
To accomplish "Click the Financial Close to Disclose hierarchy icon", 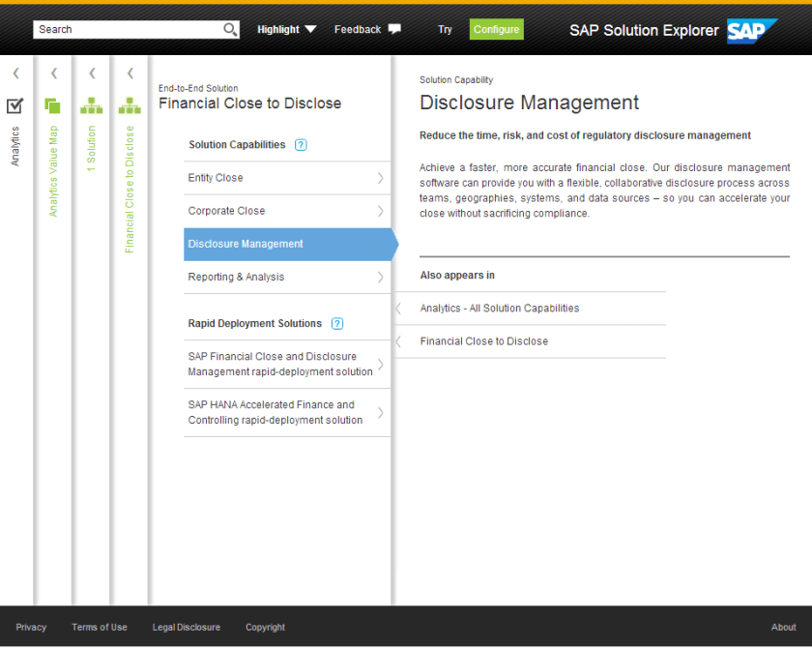I will [x=130, y=106].
